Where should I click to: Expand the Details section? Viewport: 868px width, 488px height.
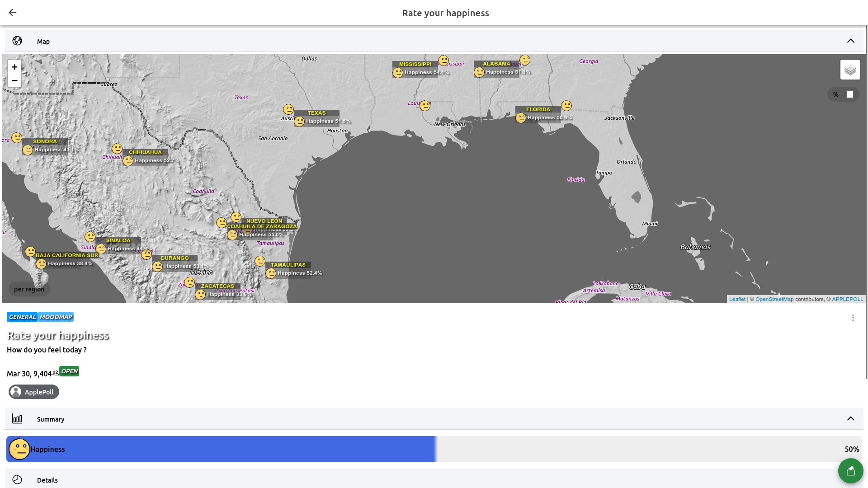(47, 480)
